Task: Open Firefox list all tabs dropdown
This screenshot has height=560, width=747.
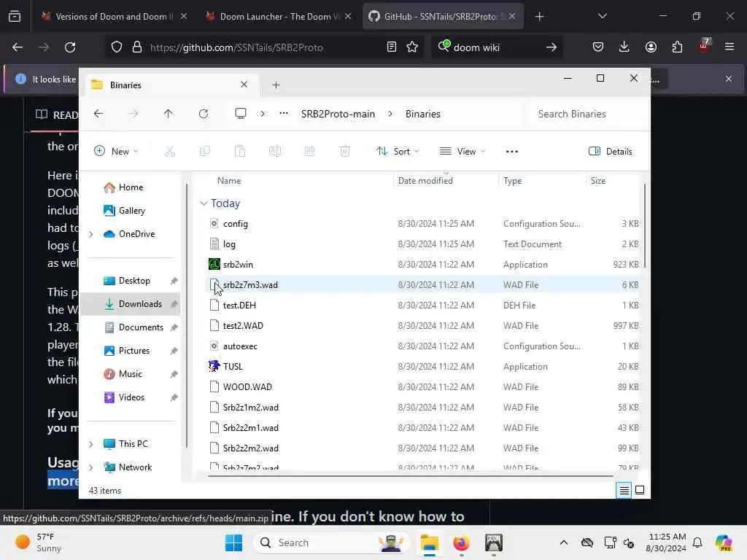Action: (602, 16)
